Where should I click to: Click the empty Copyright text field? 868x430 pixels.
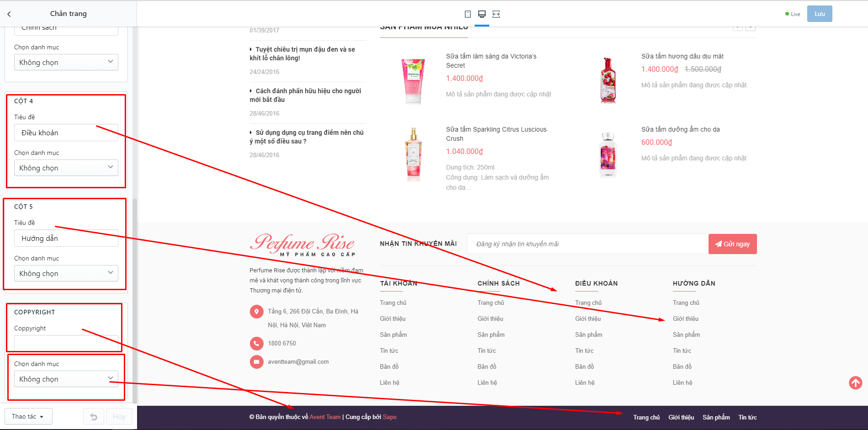66,343
